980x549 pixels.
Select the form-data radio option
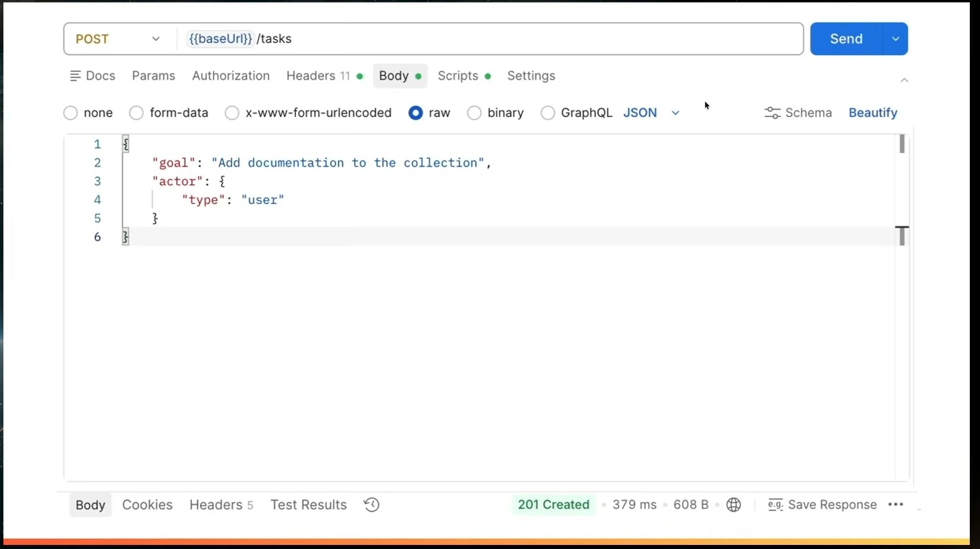pyautogui.click(x=136, y=113)
